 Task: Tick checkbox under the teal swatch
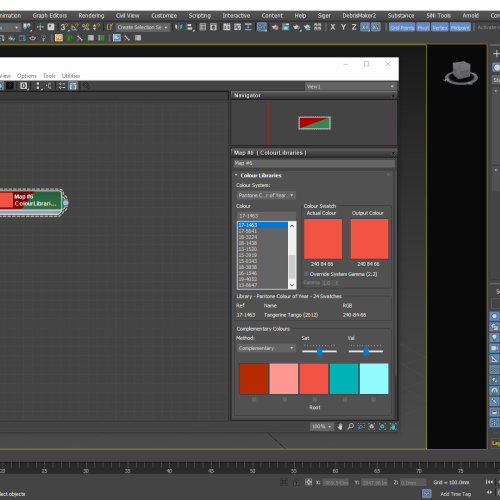345,399
